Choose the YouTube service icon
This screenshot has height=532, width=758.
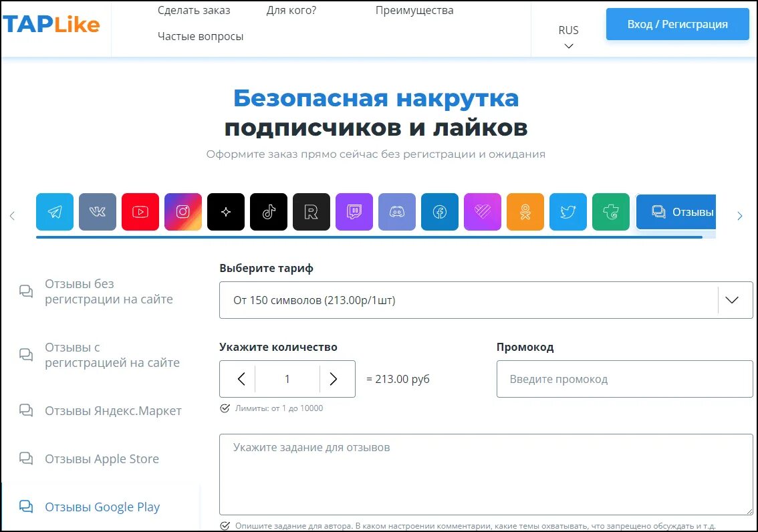(140, 212)
